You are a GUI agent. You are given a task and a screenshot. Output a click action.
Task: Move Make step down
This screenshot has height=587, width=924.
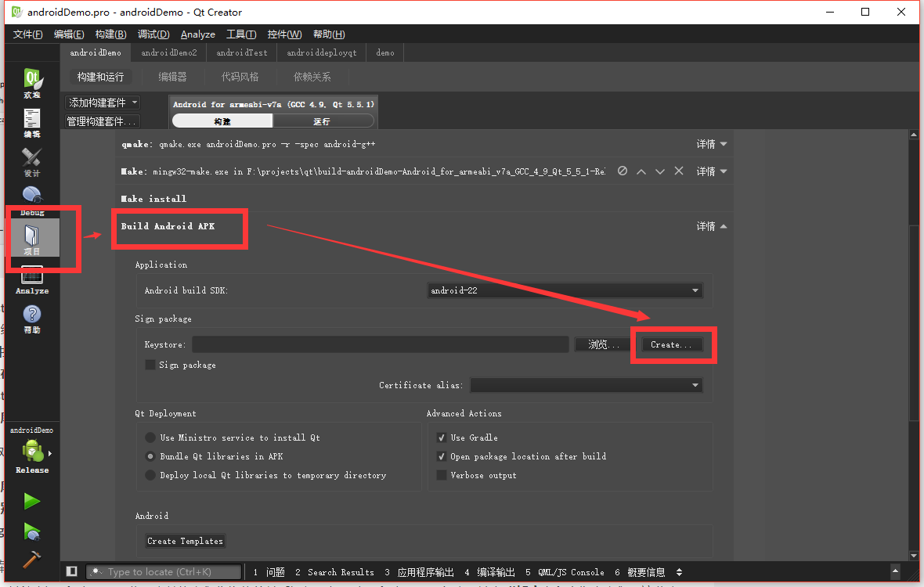(660, 171)
